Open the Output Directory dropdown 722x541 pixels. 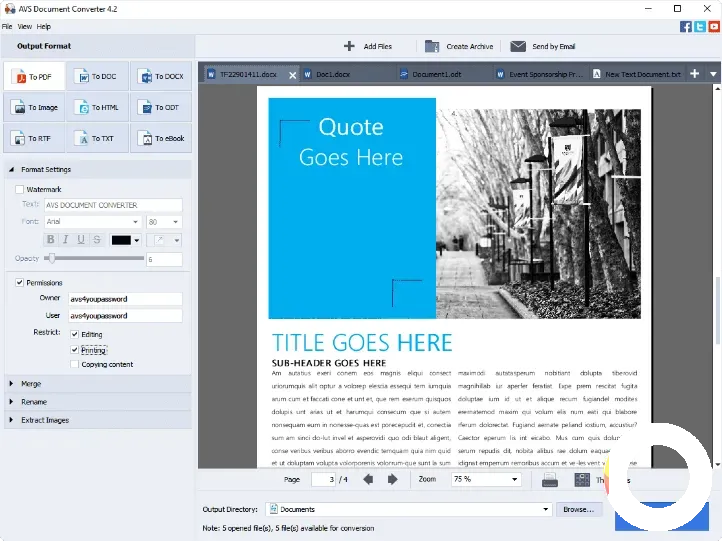546,509
